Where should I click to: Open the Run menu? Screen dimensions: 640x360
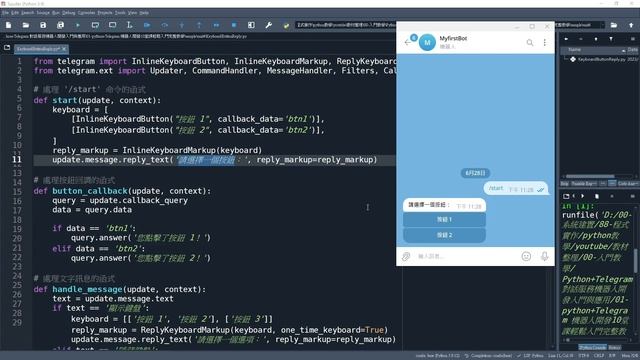click(x=56, y=13)
